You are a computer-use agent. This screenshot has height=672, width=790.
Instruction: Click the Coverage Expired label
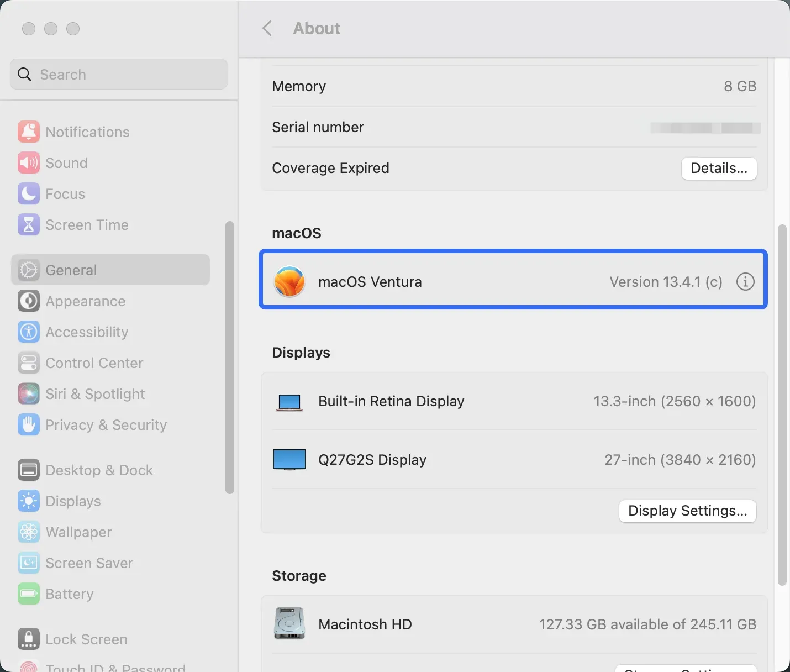[x=330, y=168]
